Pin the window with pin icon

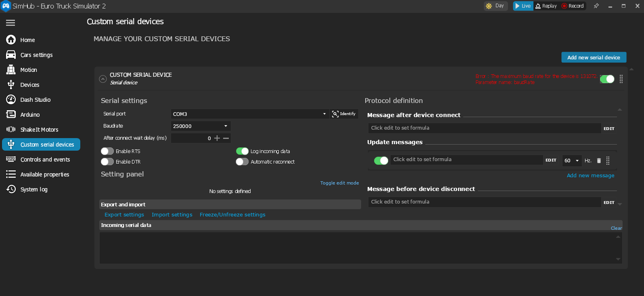[596, 6]
